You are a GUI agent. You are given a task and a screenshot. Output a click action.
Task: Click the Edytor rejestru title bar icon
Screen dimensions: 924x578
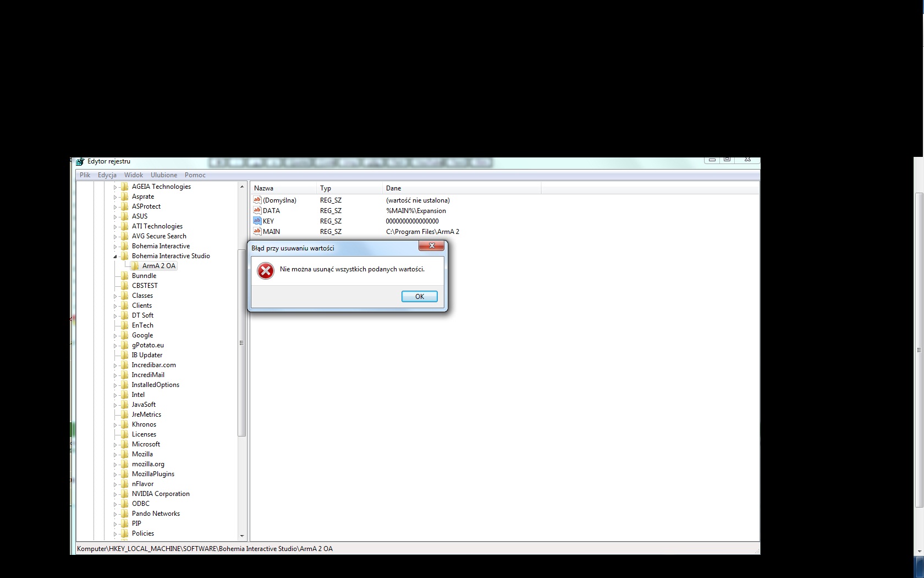click(80, 161)
